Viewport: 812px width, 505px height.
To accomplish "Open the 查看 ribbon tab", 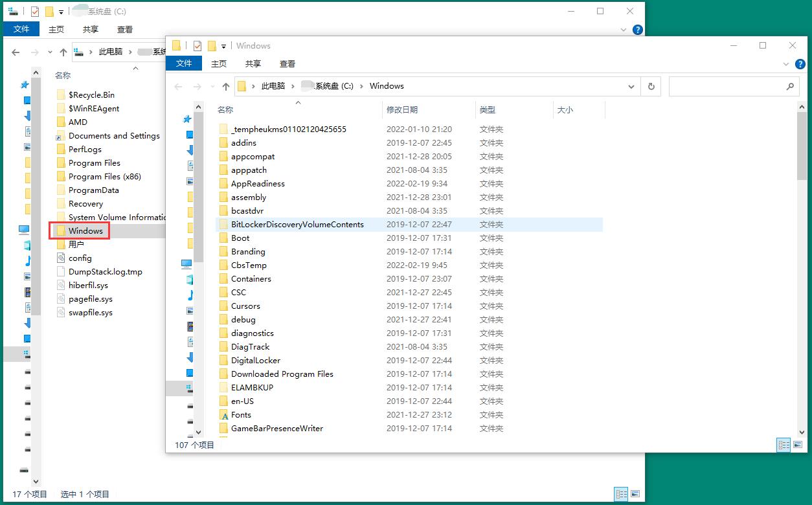I will 288,63.
